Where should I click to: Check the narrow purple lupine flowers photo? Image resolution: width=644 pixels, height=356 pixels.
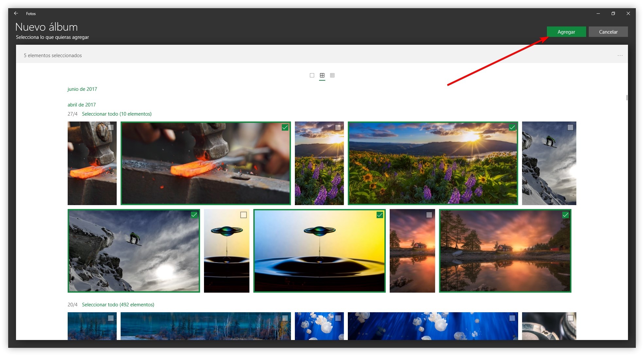click(x=338, y=127)
